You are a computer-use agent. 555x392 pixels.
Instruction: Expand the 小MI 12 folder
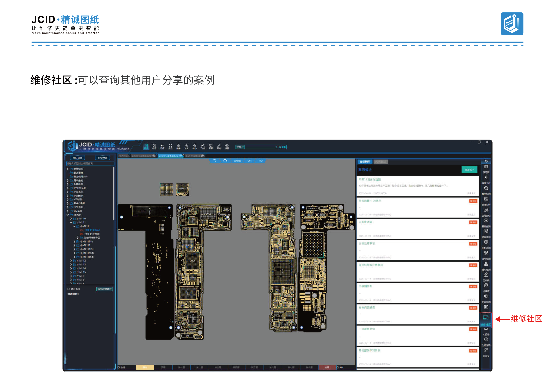click(71, 261)
